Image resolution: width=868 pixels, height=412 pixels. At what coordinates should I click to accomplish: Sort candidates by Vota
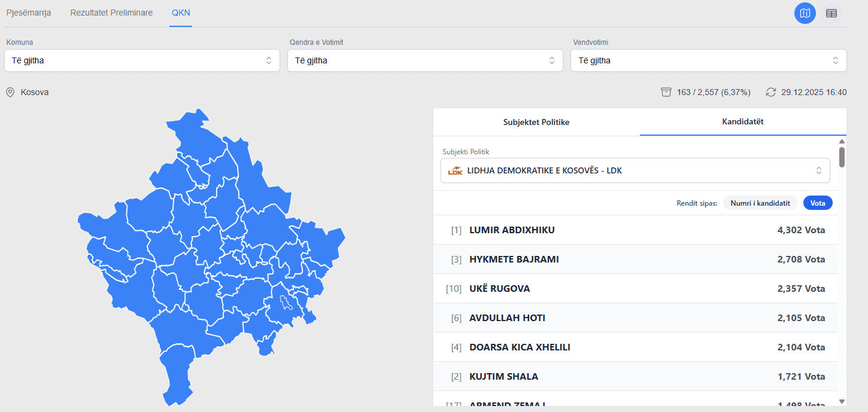[817, 203]
